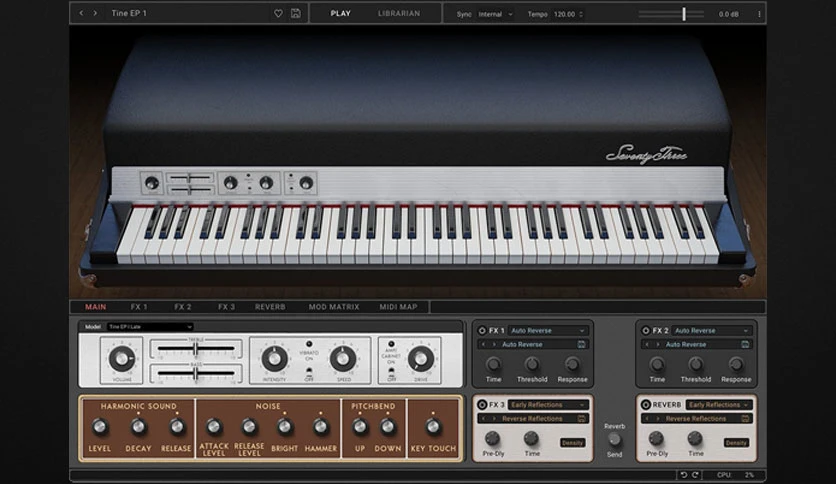Switch to the FX 1 tab

[139, 306]
